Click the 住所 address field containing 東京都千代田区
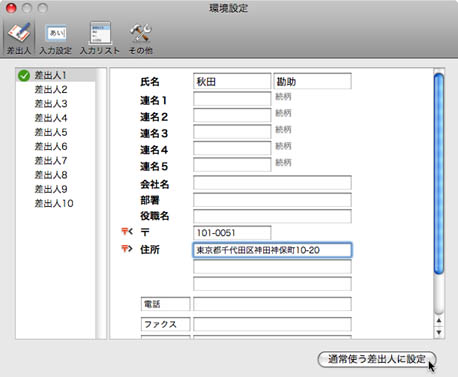This screenshot has width=458, height=377. (x=272, y=250)
